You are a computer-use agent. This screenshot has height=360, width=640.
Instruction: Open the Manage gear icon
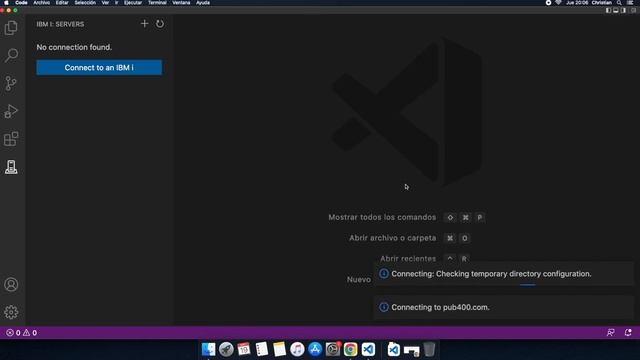coord(11,312)
